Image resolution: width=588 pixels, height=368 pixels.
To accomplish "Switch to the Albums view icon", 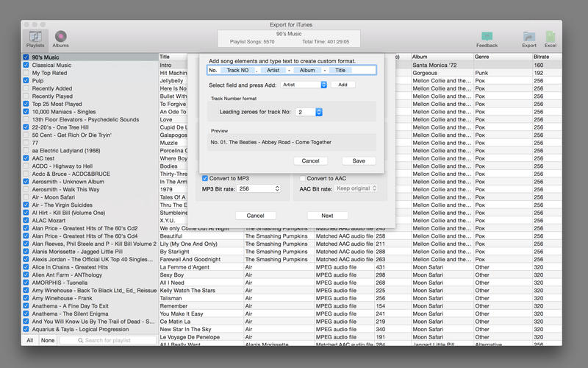I will coord(60,39).
